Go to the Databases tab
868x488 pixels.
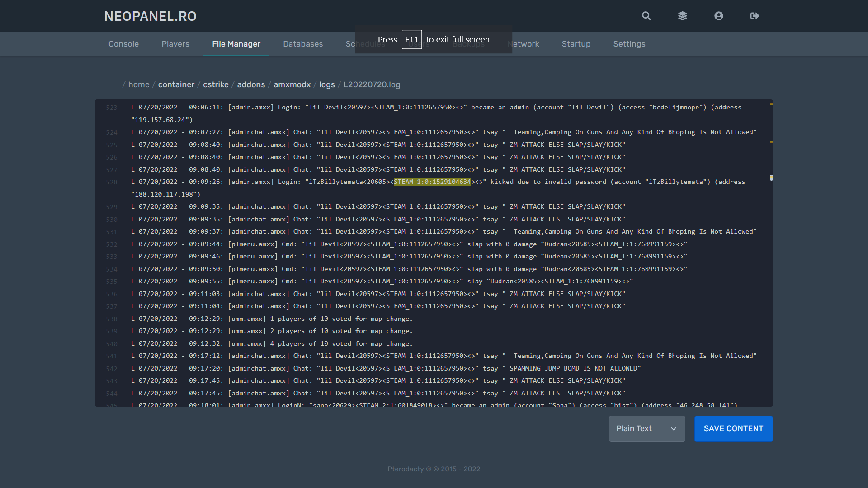303,44
